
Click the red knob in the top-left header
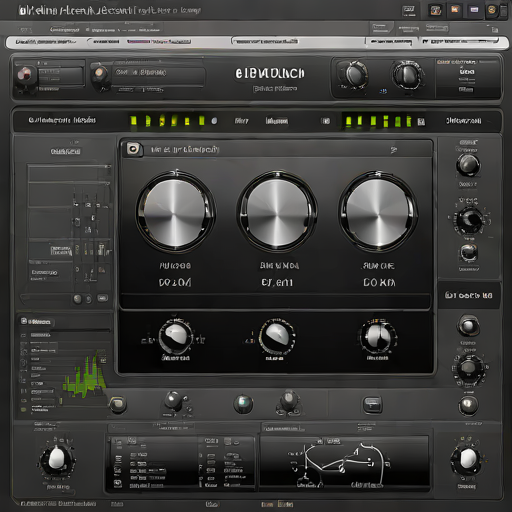(x=25, y=75)
